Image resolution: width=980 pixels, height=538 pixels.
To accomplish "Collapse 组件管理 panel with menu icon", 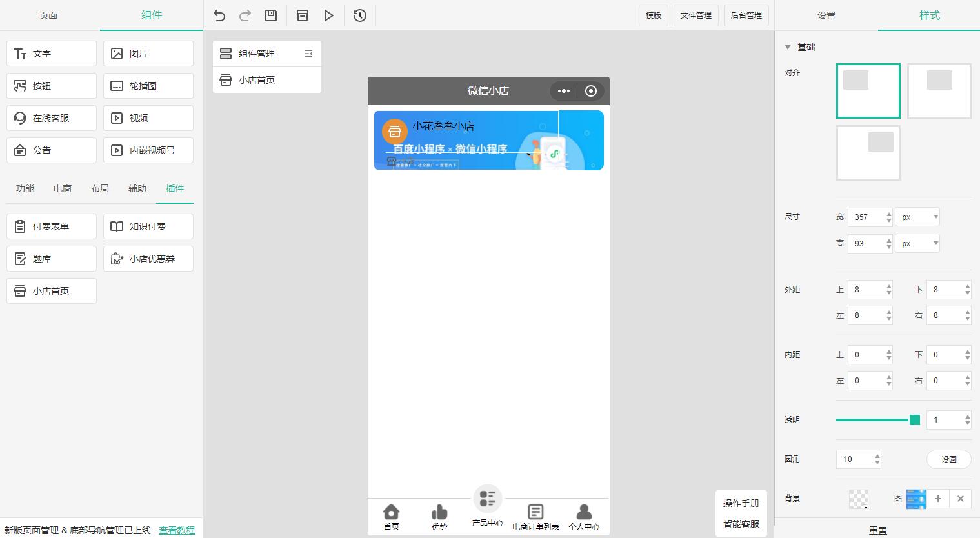I will pos(308,54).
